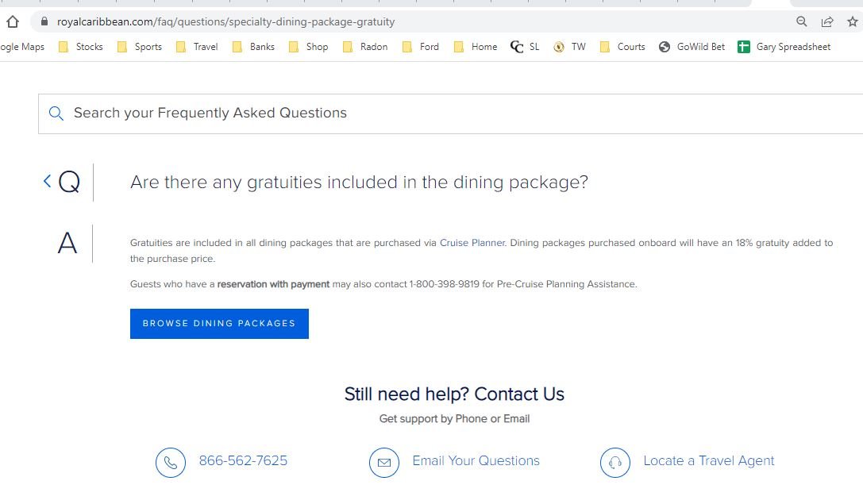Open the Cruise Planner link in the answer

tap(472, 243)
